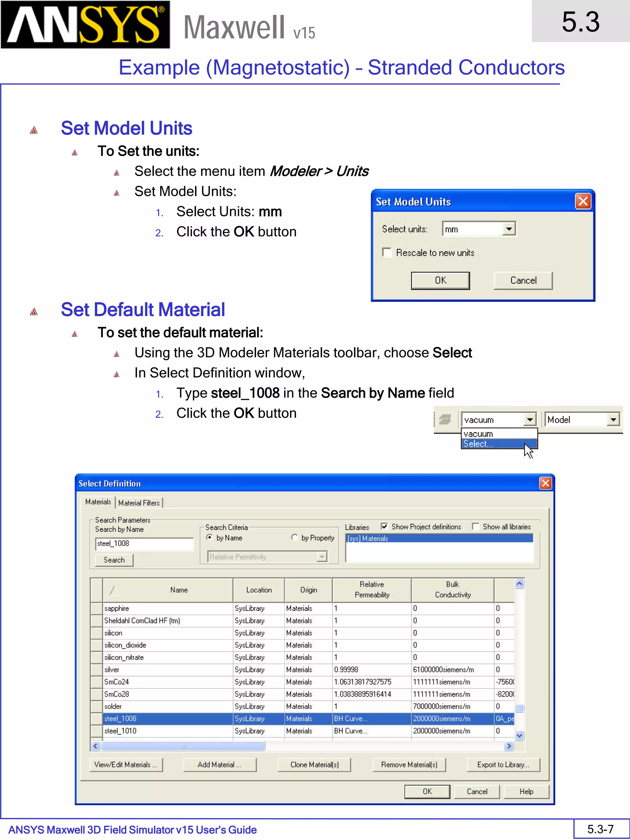The image size is (630, 840).
Task: Toggle Rescale to new units checkbox
Action: [x=387, y=253]
